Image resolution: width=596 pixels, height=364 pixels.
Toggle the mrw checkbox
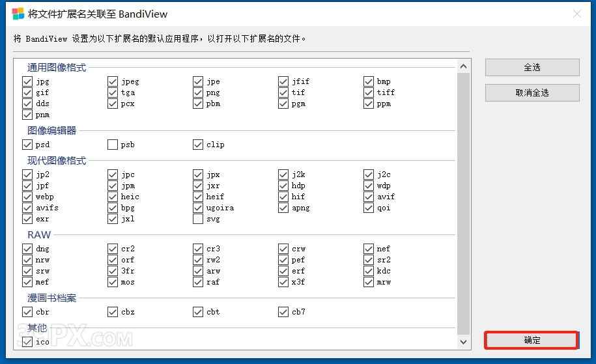coord(369,282)
